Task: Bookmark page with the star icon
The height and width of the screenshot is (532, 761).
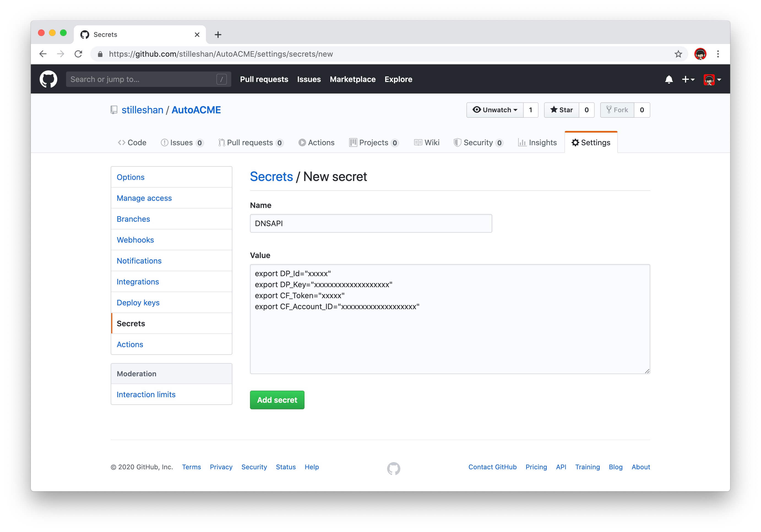Action: coord(678,54)
